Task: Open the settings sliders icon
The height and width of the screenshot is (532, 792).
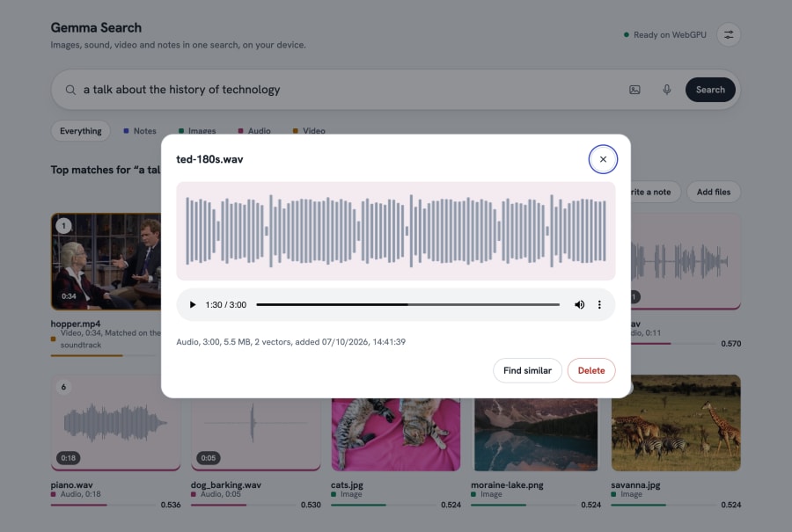Action: click(x=729, y=35)
